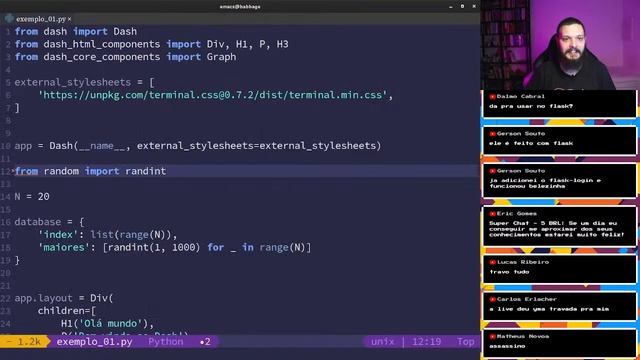Click YouTube icon beside Dalmo Cabral
The width and height of the screenshot is (640, 360).
(492, 97)
